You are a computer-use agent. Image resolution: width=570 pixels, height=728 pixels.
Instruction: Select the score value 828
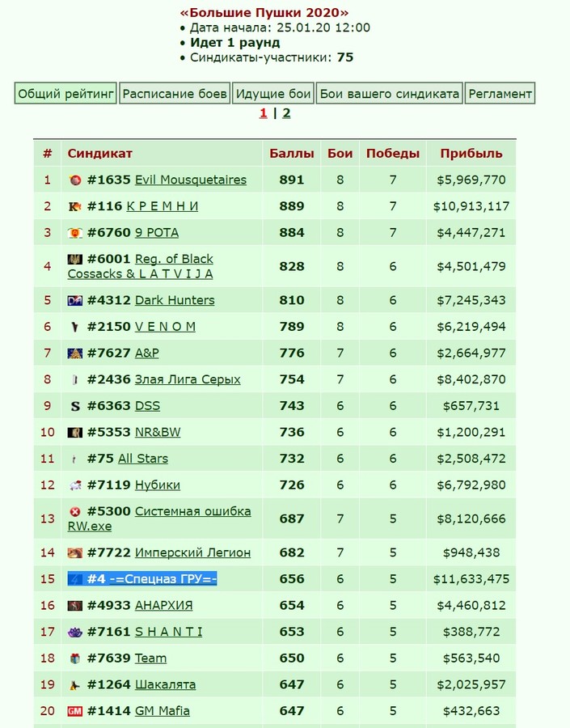pos(292,266)
